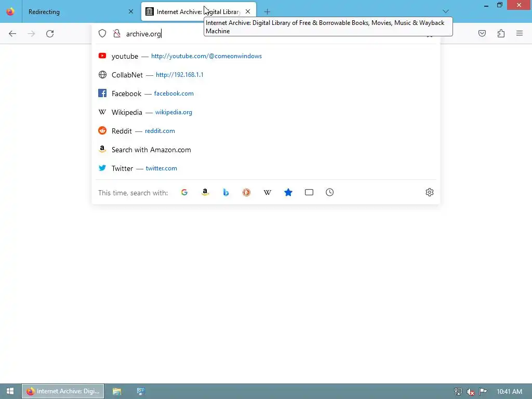Choose the CollabNet 192.168.1.1 suggestion
Viewport: 532px width, 399px height.
[266, 75]
